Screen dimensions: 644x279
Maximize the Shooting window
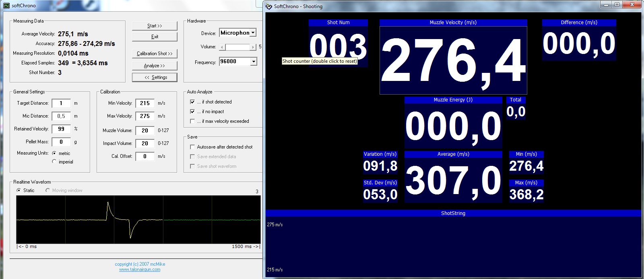(617, 5)
